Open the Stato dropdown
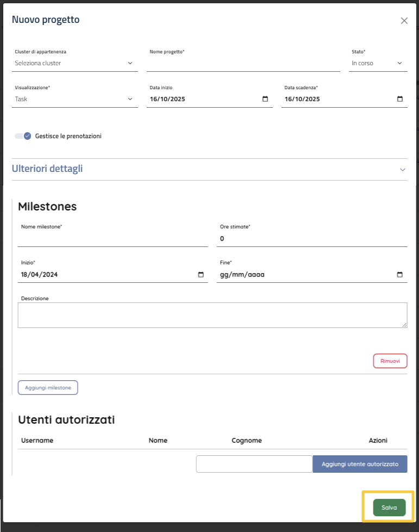Image resolution: width=419 pixels, height=532 pixels. click(378, 63)
